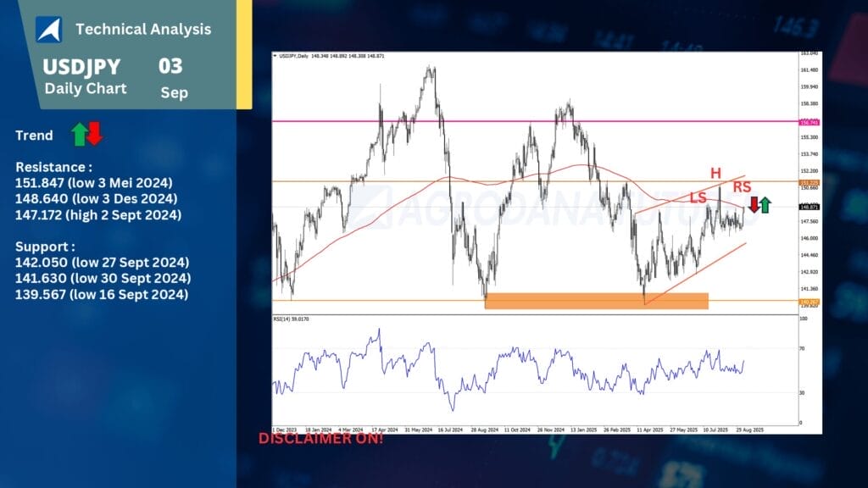Click the green up arrow on the chart
The image size is (868, 488).
[x=765, y=204]
